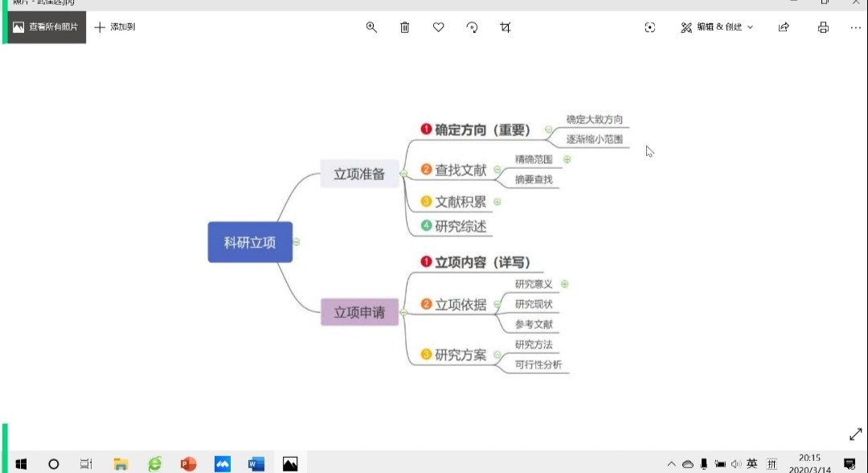
Task: Click the clock showing 20:15
Action: 810,459
